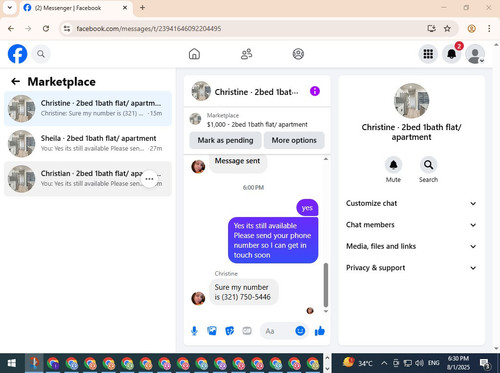500x373 pixels.
Task: Open the Chrome three-dot menu
Action: [x=489, y=29]
